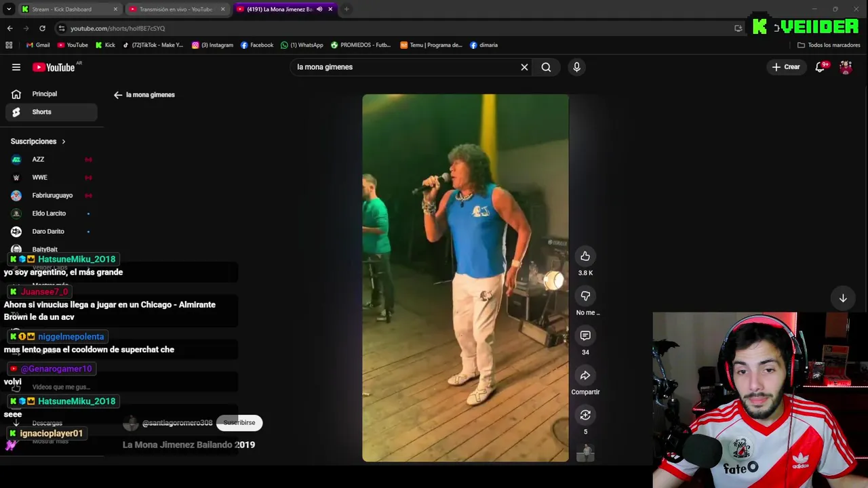Go to the YouTube home logo
Image resolution: width=868 pixels, height=488 pixels.
[54, 67]
